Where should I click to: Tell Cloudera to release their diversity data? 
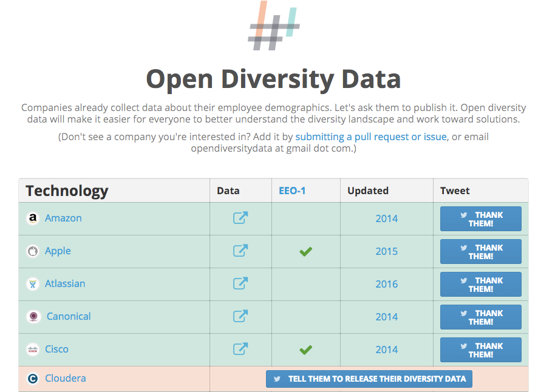[369, 379]
